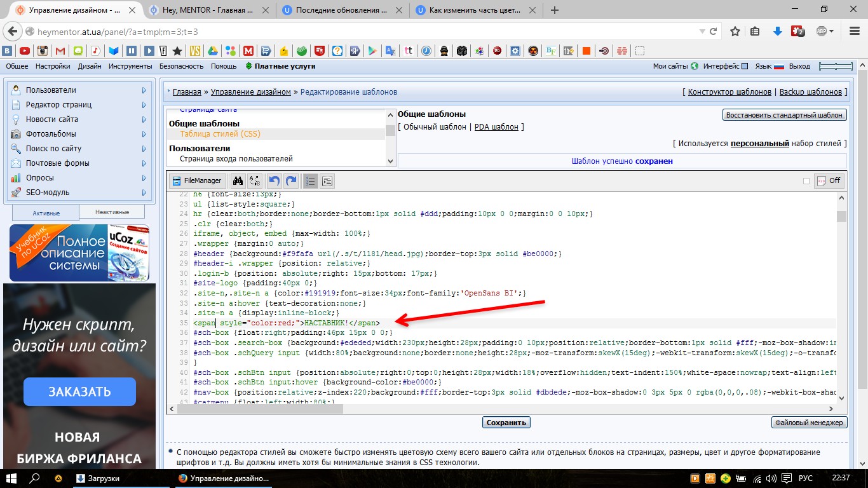Open the downloads blue arrow icon
The image size is (868, 488).
(777, 31)
